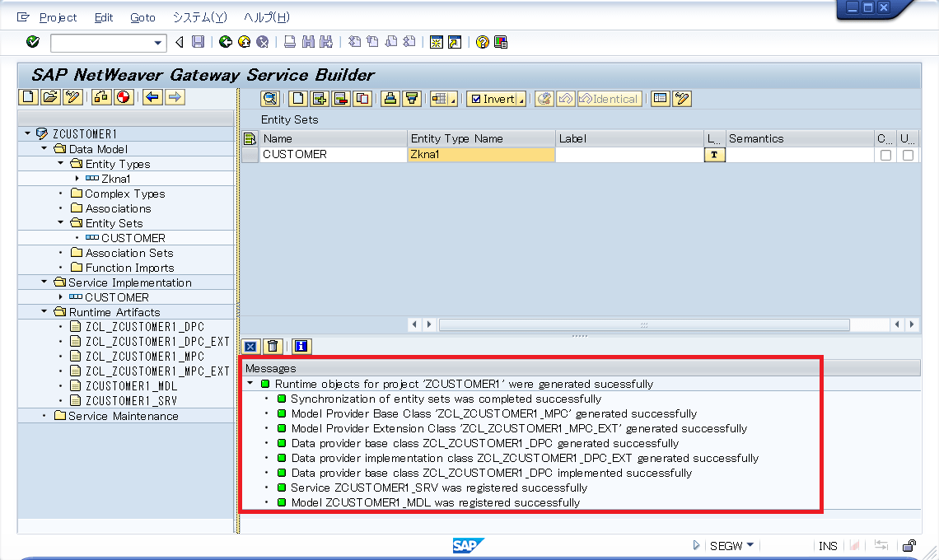Close the Messages panel with the X icon
The height and width of the screenshot is (560, 939).
[250, 346]
